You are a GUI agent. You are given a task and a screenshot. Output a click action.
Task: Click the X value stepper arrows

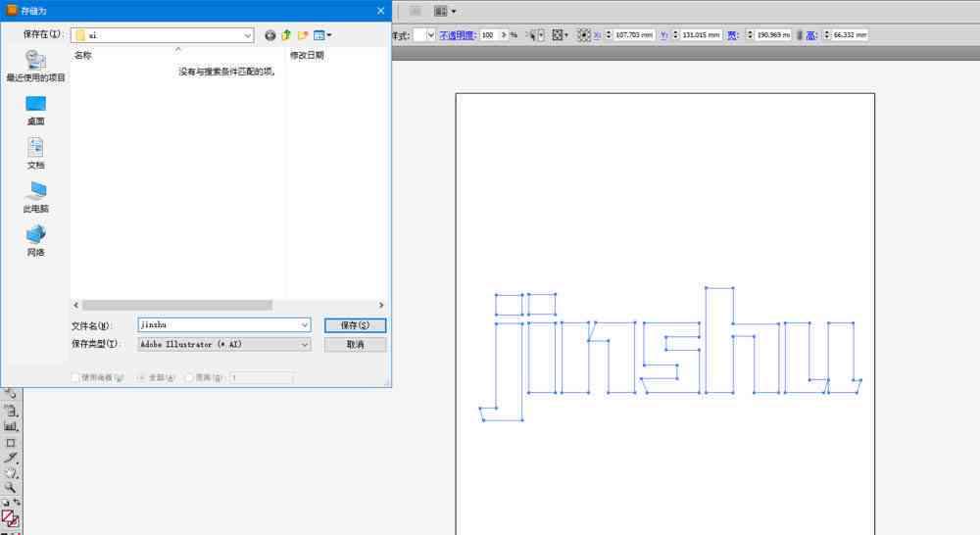click(x=609, y=35)
